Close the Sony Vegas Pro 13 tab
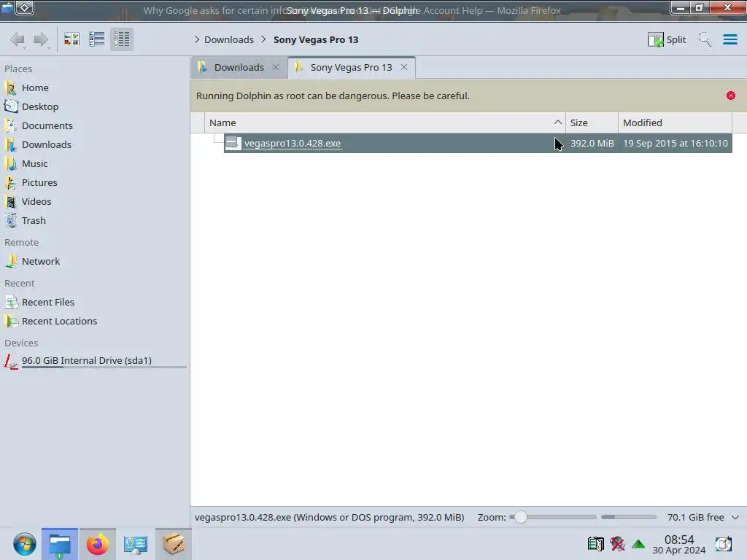The height and width of the screenshot is (560, 747). (404, 67)
